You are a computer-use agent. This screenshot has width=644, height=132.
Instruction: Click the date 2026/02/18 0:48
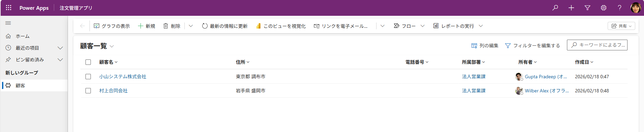click(592, 91)
